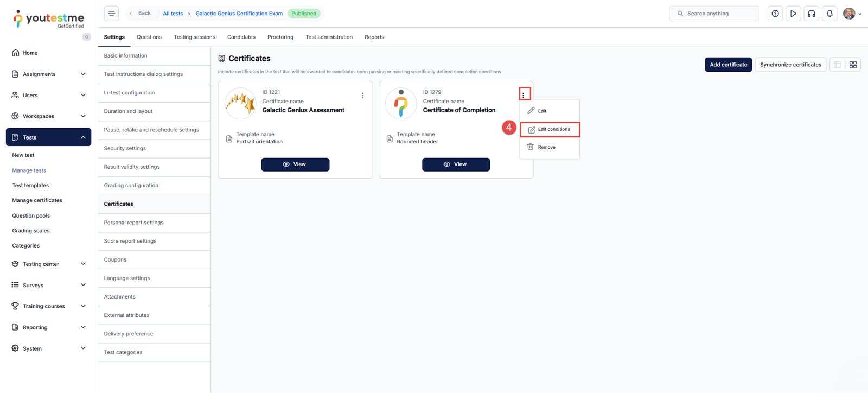The width and height of the screenshot is (868, 393).
Task: Click the play tutorial icon in header
Action: [x=793, y=14]
